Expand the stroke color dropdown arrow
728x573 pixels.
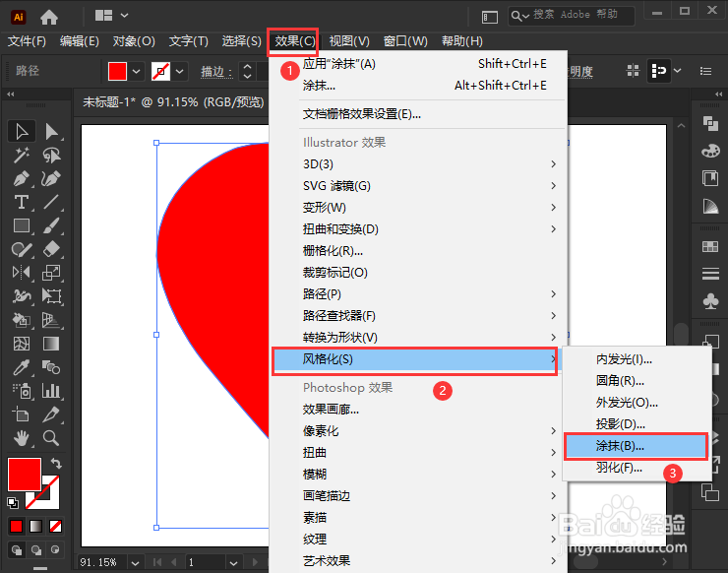pos(180,72)
